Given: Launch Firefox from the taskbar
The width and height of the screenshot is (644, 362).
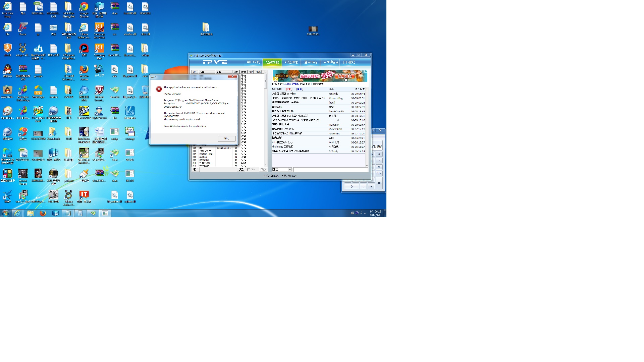Looking at the screenshot, I should (x=43, y=213).
